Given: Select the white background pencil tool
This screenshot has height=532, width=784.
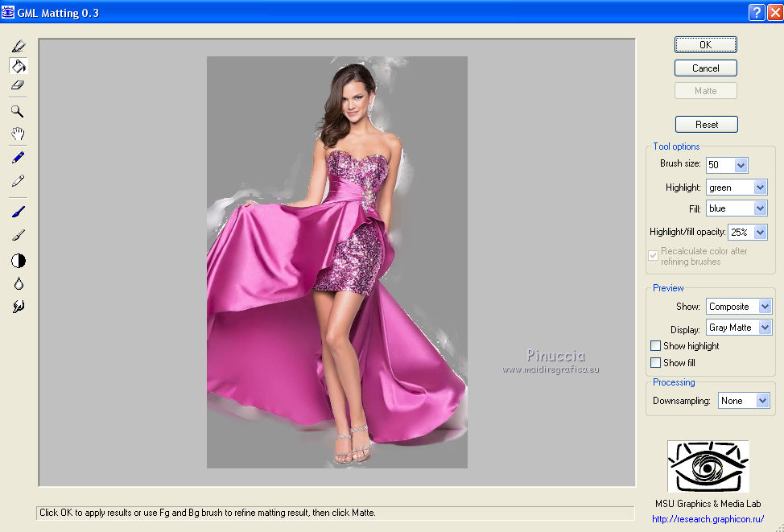Looking at the screenshot, I should click(x=18, y=180).
